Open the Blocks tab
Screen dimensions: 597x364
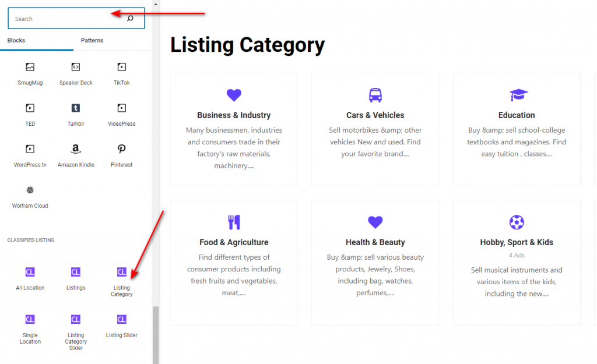16,40
